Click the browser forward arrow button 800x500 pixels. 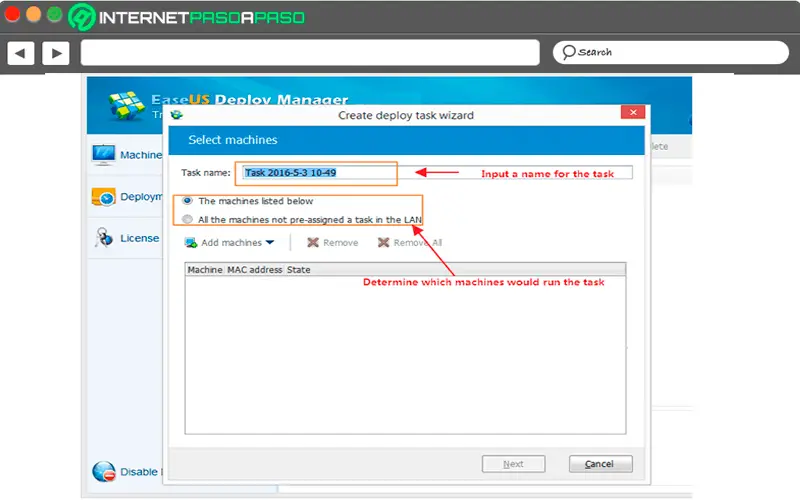(x=56, y=53)
